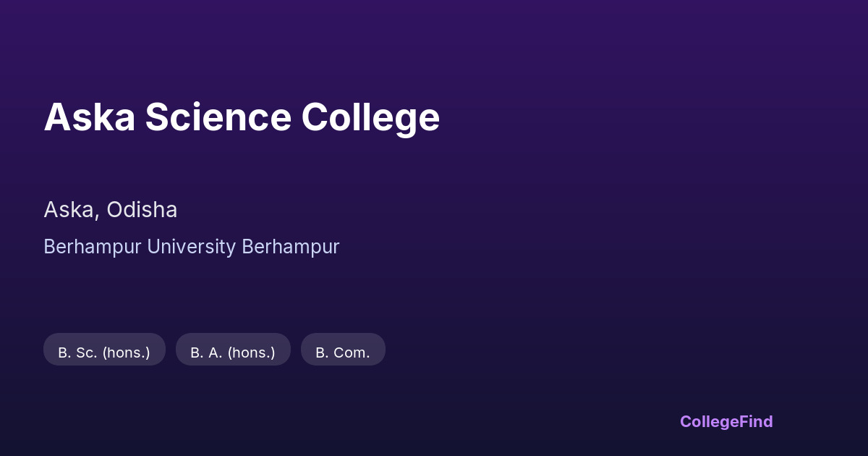868x456 pixels.
Task: Click "(hons.)" inside the B. A. chip
Action: coord(252,352)
